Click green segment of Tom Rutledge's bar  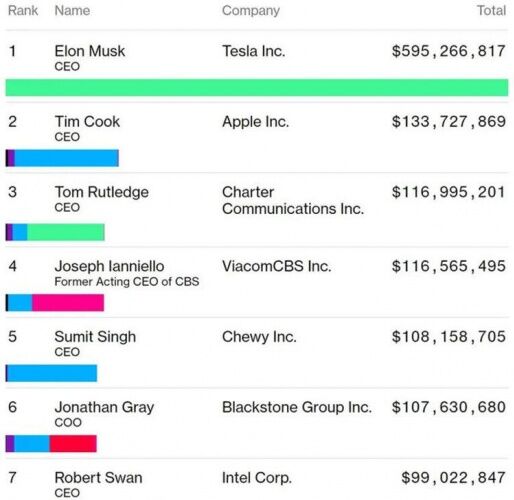66,232
